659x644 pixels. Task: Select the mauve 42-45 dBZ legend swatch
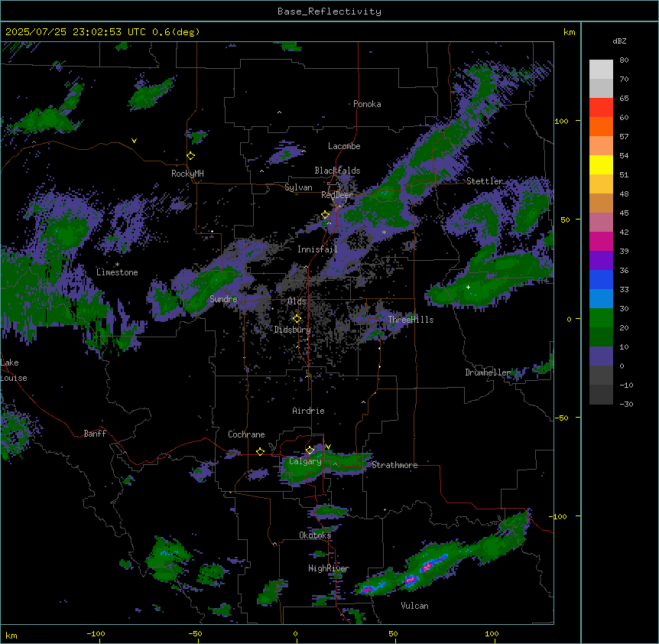point(601,223)
